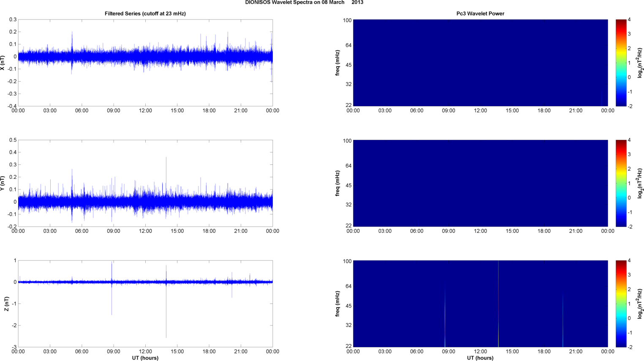The height and width of the screenshot is (361, 644).
Task: Click the "-0.4" tick on the X (nT) axis
Action: coord(12,106)
